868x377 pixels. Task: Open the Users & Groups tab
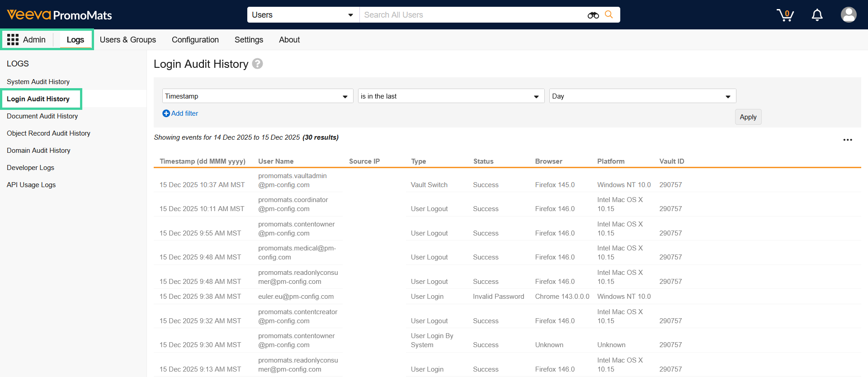[128, 40]
